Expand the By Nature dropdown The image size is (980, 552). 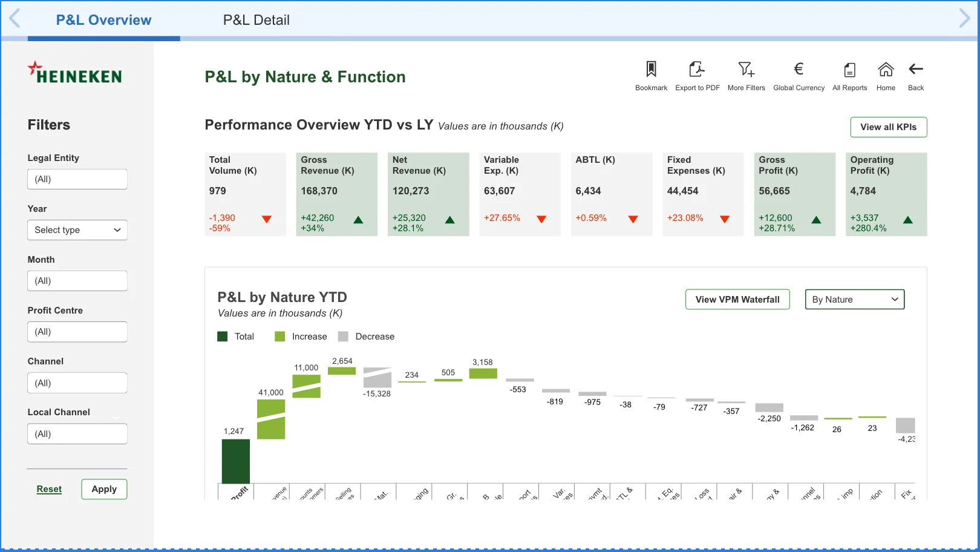tap(855, 300)
